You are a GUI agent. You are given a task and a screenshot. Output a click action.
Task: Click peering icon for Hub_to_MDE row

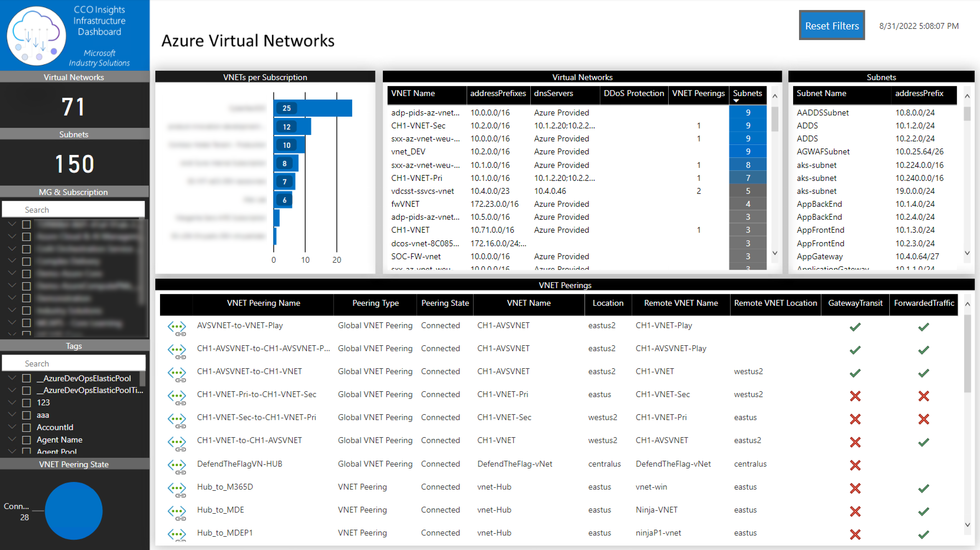click(177, 513)
